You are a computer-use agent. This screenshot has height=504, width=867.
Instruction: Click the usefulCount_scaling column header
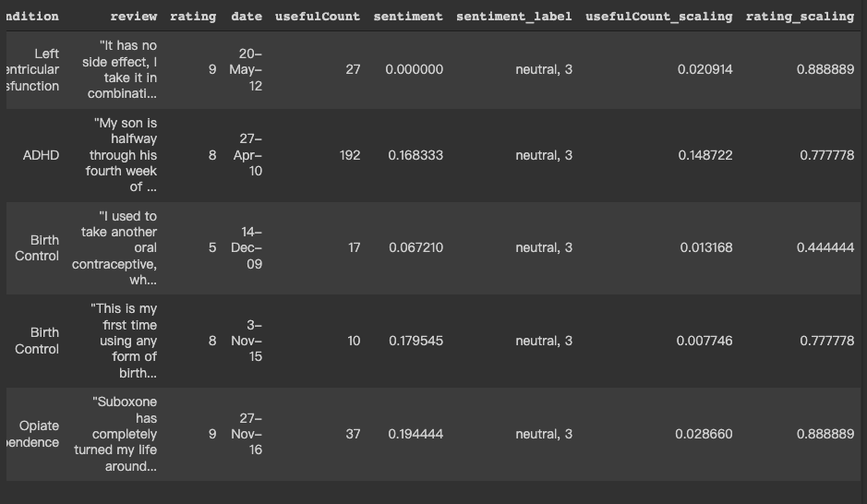(659, 17)
